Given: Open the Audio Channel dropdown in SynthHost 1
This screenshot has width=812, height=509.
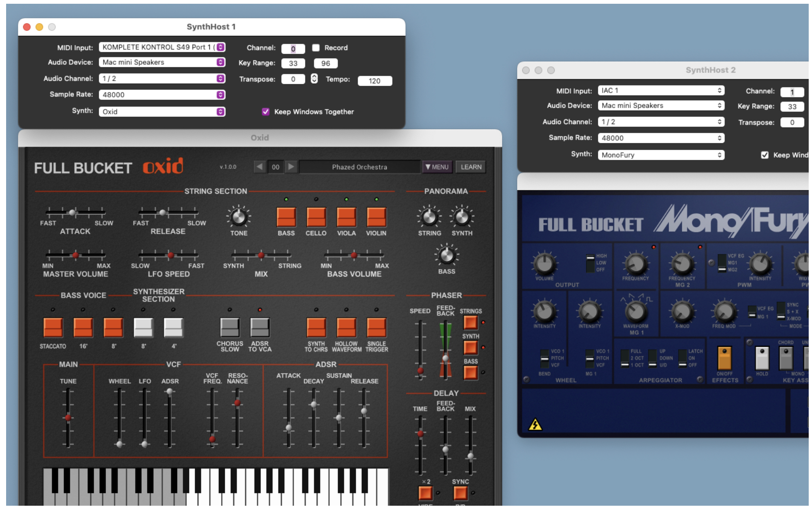Looking at the screenshot, I should [162, 79].
